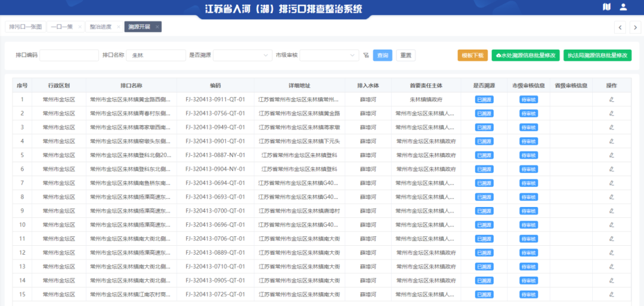Edit row 15 coded FJ-320413-0725-QT-01
Viewport: 644px width, 306px height.
[x=612, y=295]
